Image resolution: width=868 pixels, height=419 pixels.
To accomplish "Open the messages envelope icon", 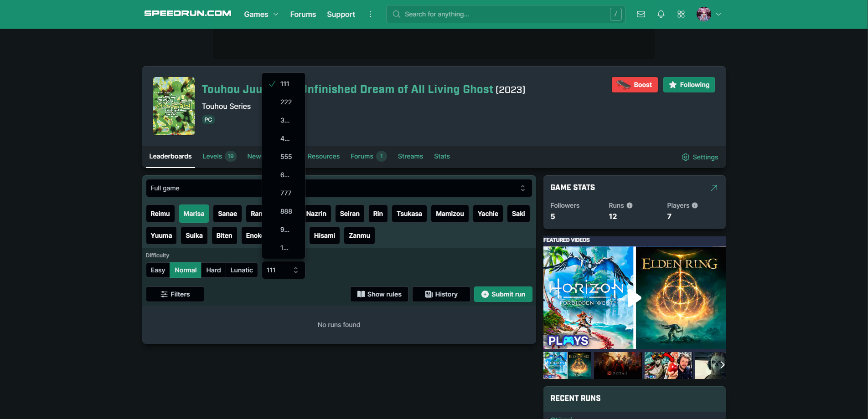I will pyautogui.click(x=641, y=14).
